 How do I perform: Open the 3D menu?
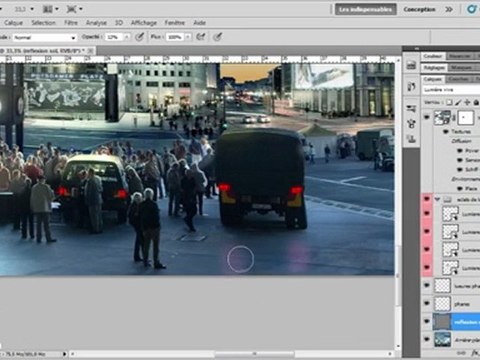tap(119, 23)
